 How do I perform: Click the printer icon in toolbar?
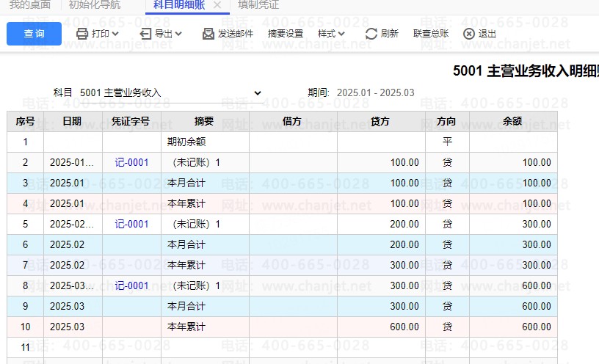pos(82,34)
